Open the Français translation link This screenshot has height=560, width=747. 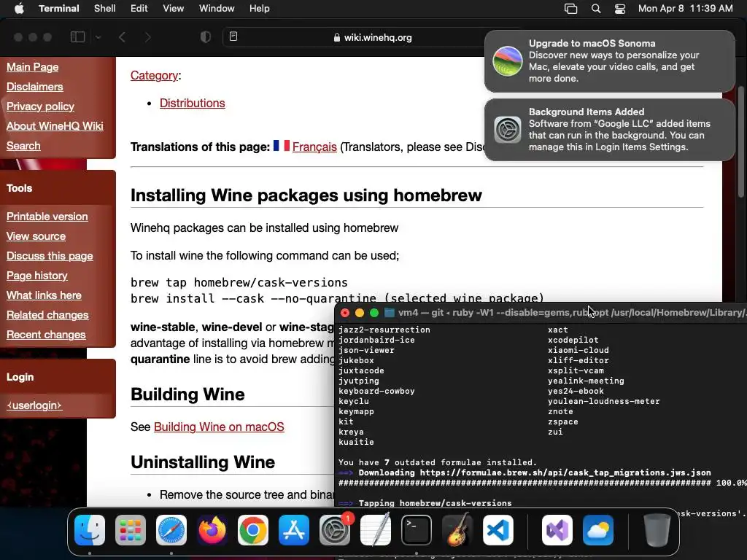tap(314, 147)
